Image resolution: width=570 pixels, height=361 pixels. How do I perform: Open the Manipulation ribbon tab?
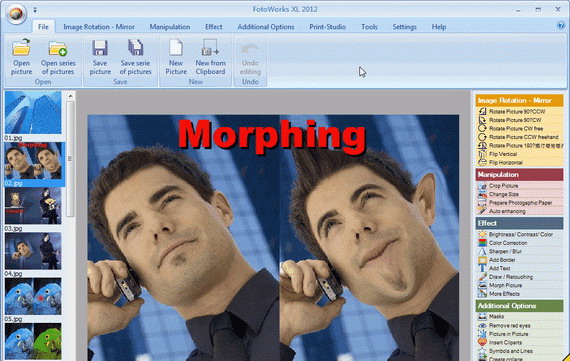170,27
